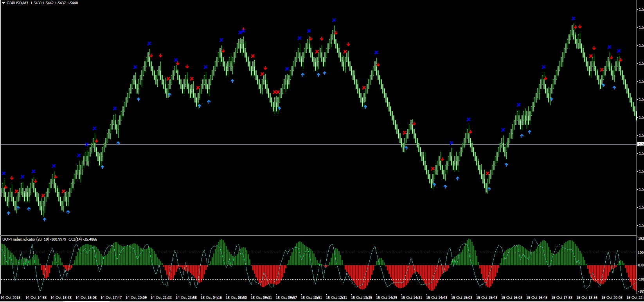Click the 15 Oct 12:31 time label
The width and height of the screenshot is (644, 302).
[336, 298]
